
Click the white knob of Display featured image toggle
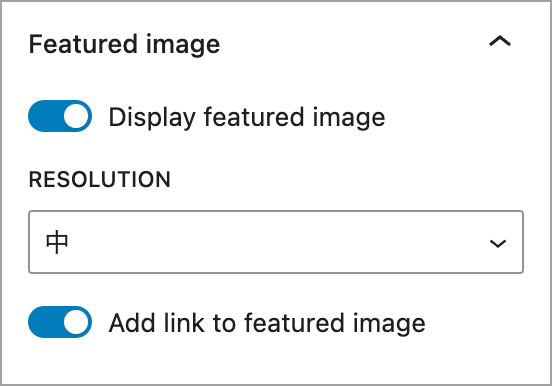pyautogui.click(x=76, y=116)
